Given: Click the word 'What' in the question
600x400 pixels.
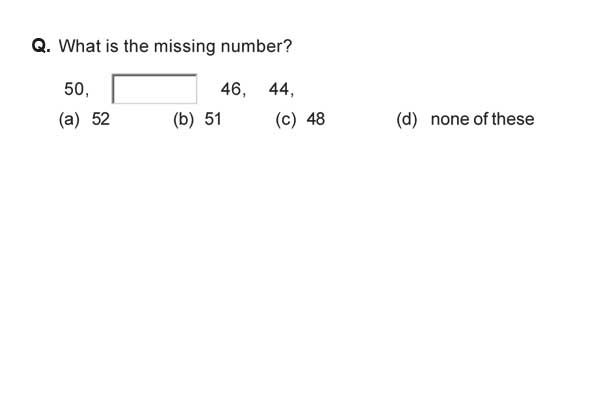Looking at the screenshot, I should [x=79, y=46].
